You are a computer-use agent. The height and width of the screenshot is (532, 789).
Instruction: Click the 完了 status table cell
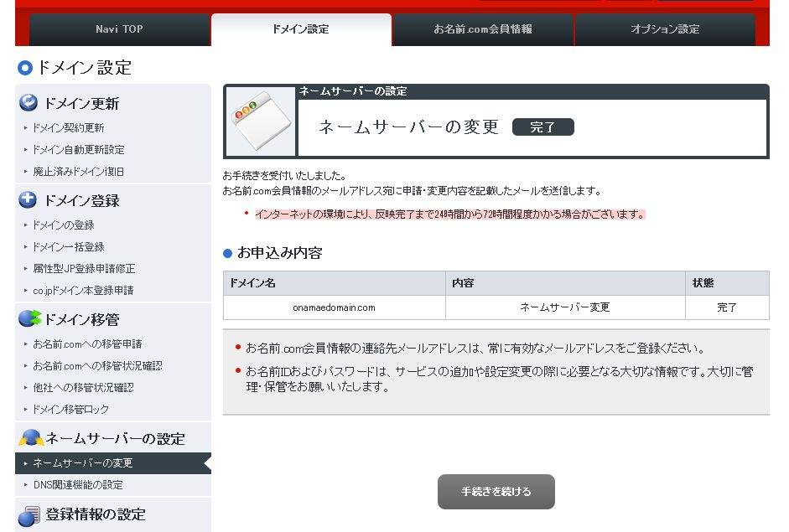727,307
